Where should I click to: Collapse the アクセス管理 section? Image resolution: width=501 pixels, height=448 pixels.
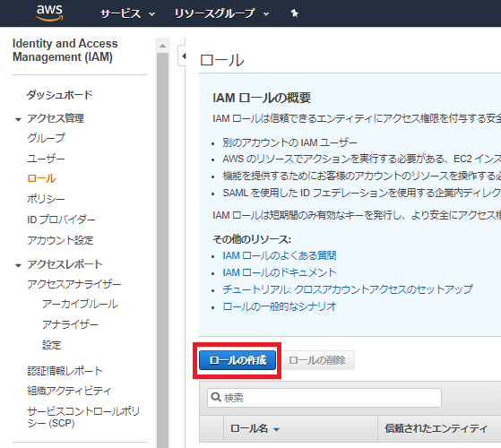pos(18,119)
